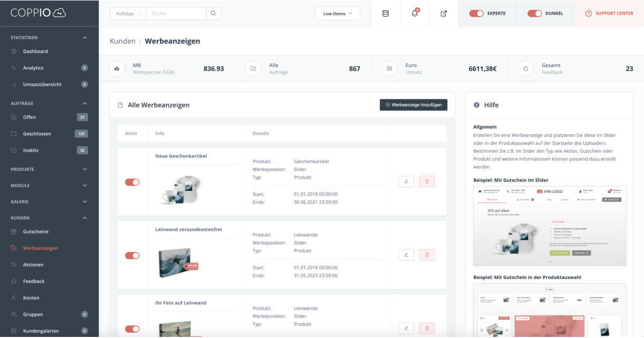Click the Kunden breadcrumb link
The image size is (644, 338).
[x=122, y=41]
